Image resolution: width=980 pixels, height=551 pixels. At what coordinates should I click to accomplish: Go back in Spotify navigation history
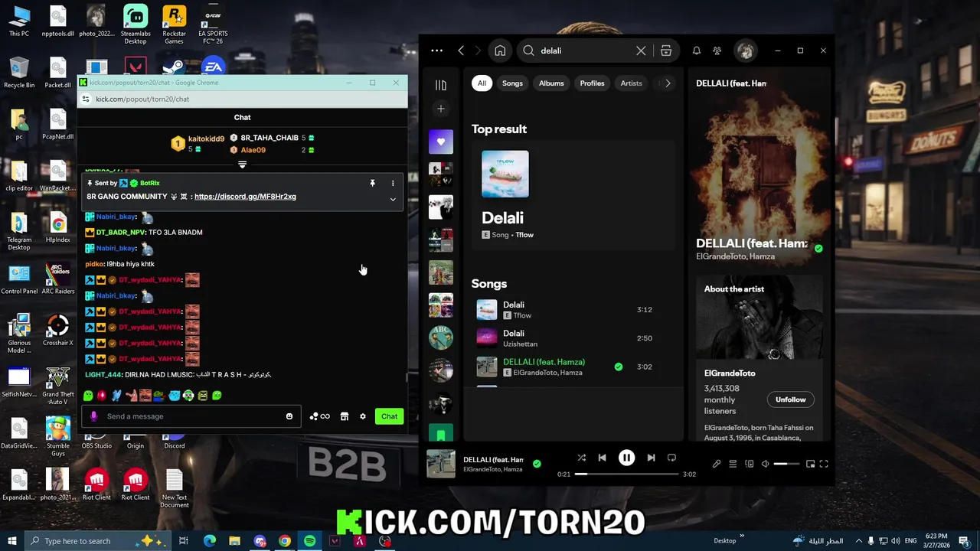461,51
